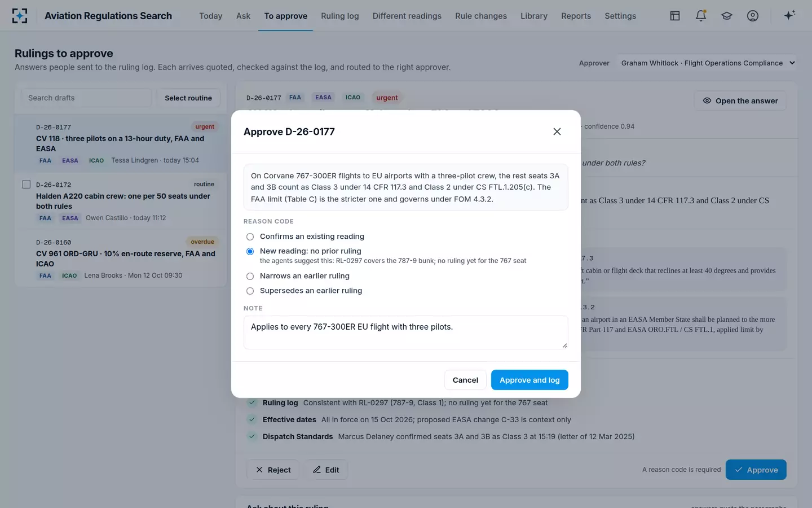Select Supersedes an earlier ruling radio
Viewport: 812px width, 508px height.
(250, 291)
